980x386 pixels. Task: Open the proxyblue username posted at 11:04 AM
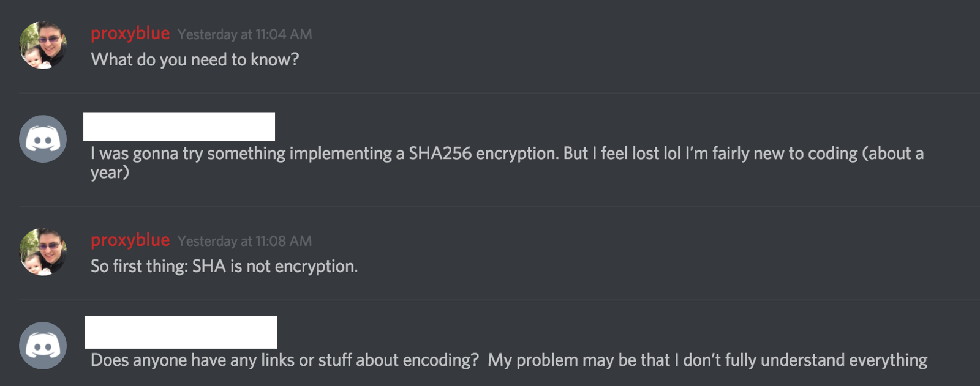pos(130,33)
